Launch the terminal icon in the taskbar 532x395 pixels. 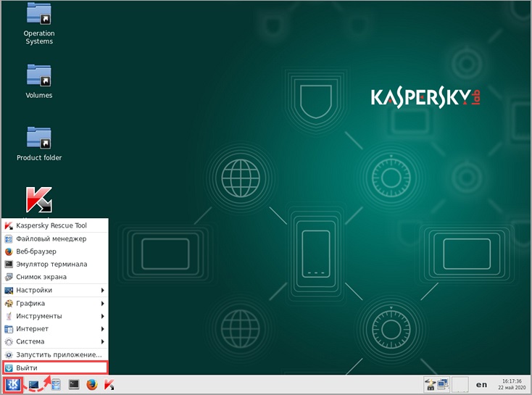pos(74,384)
